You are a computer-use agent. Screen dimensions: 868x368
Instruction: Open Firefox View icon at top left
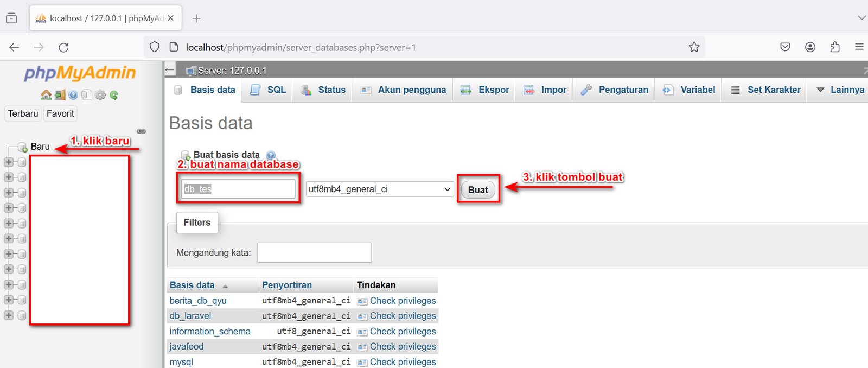(11, 18)
